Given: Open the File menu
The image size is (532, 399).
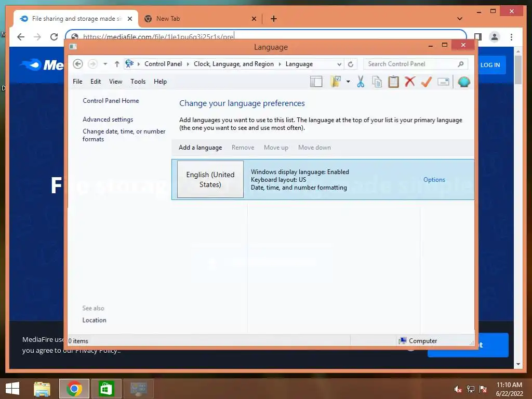Looking at the screenshot, I should click(x=77, y=82).
